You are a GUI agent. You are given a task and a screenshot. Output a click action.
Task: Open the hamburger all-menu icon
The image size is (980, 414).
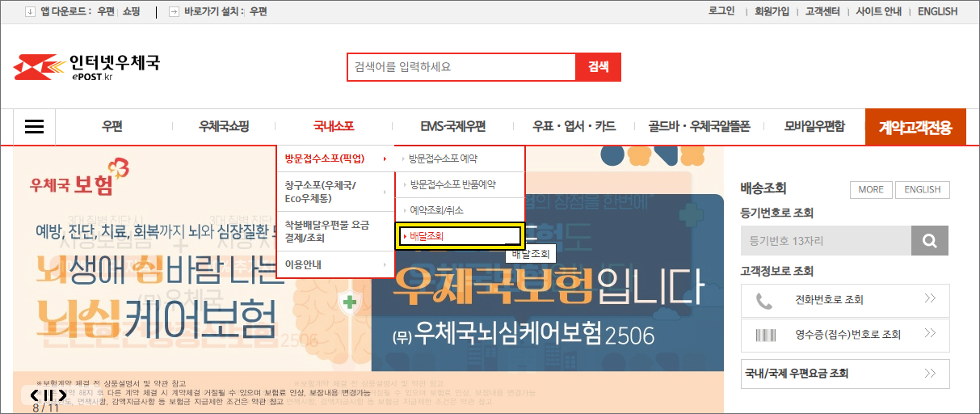[x=34, y=126]
